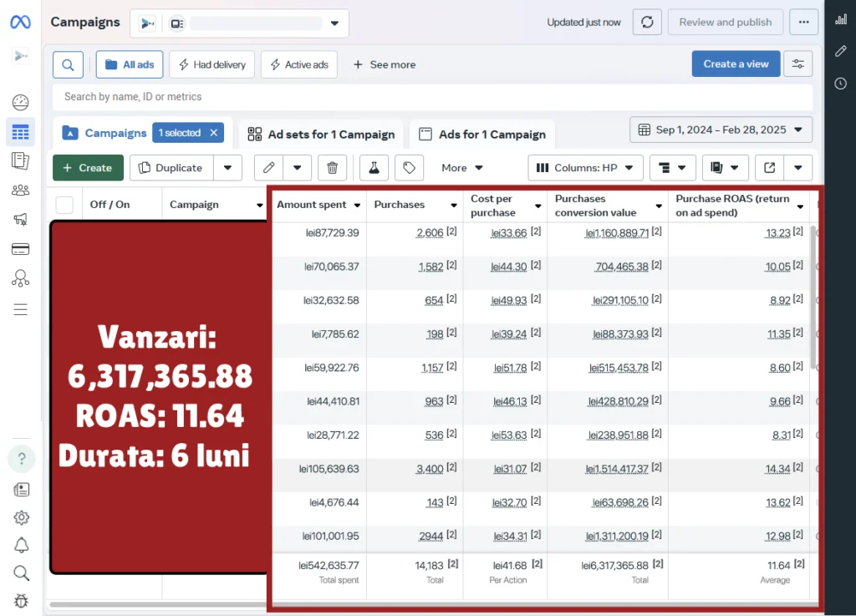Switch to Ads for 1 Campaign tab
Viewport: 856px width, 616px height.
[x=482, y=135]
